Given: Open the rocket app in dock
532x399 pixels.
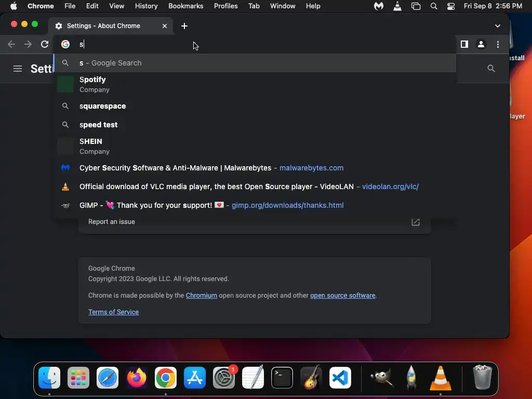Looking at the screenshot, I should tap(411, 378).
